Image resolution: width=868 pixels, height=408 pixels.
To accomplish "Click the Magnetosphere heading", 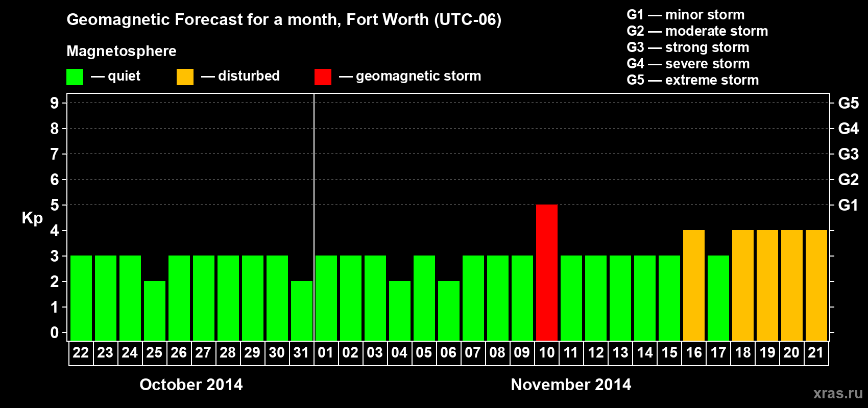I will click(x=122, y=51).
